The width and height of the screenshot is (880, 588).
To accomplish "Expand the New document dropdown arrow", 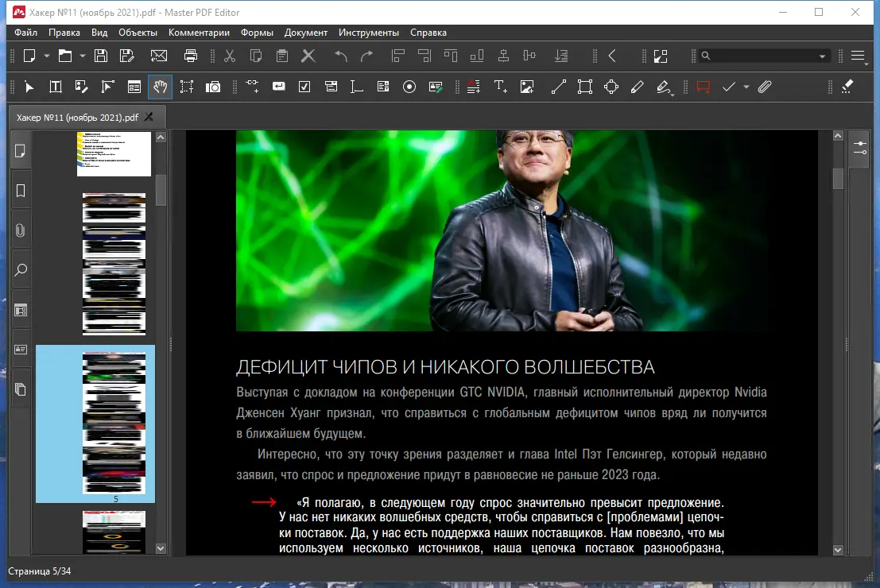I will pos(47,56).
